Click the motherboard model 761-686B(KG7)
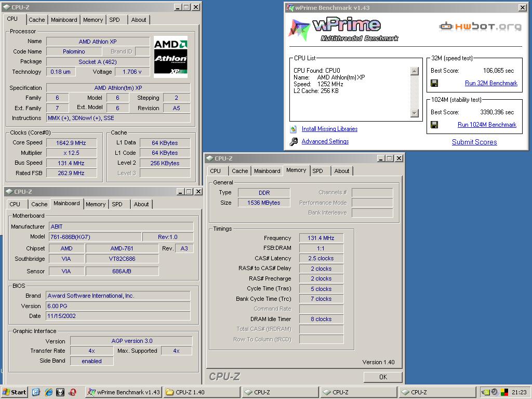The height and width of the screenshot is (399, 532). (95, 237)
